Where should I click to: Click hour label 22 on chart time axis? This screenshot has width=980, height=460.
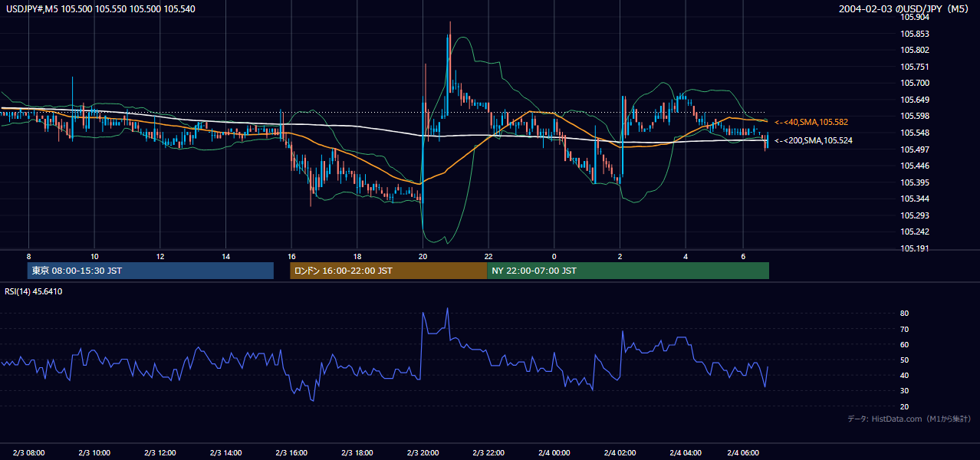[488, 256]
